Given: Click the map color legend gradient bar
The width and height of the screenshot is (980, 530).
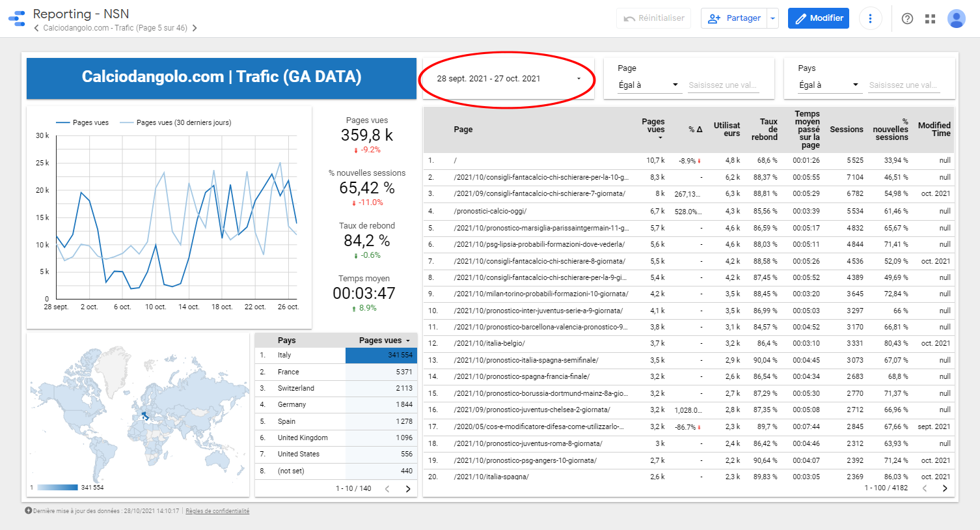Looking at the screenshot, I should (57, 487).
